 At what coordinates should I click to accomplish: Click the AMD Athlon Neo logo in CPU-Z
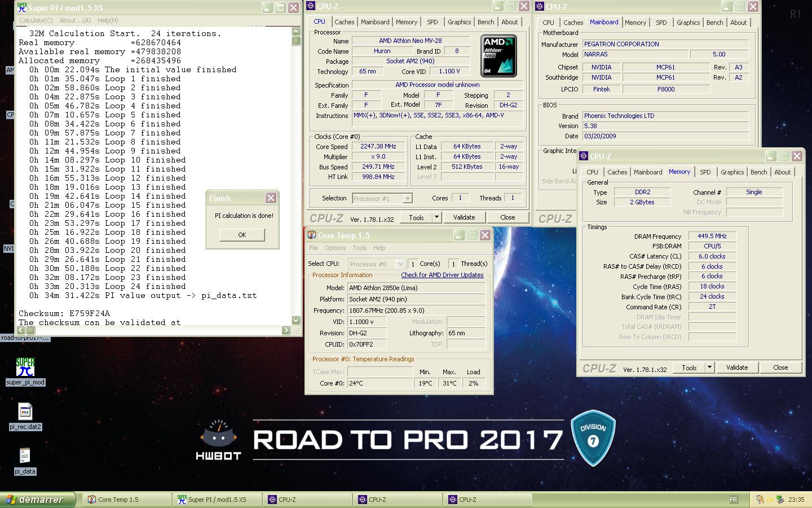tap(498, 55)
